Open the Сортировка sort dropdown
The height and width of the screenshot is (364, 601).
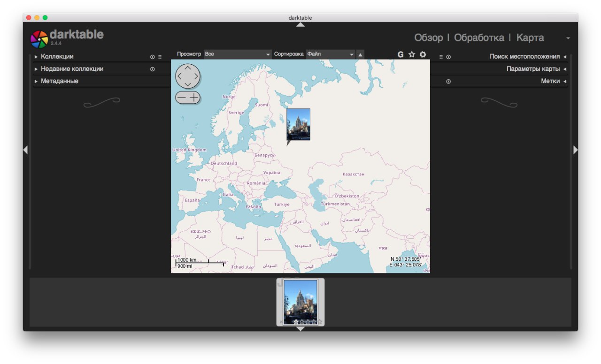331,54
